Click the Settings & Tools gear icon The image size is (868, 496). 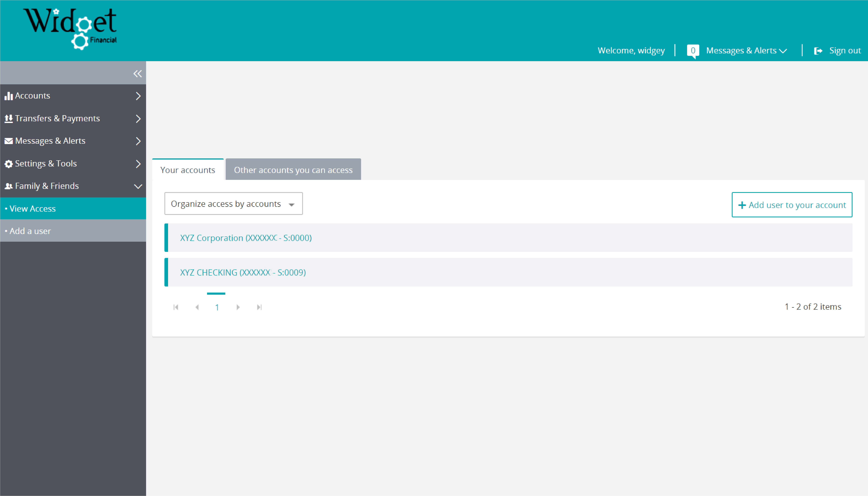pyautogui.click(x=8, y=163)
